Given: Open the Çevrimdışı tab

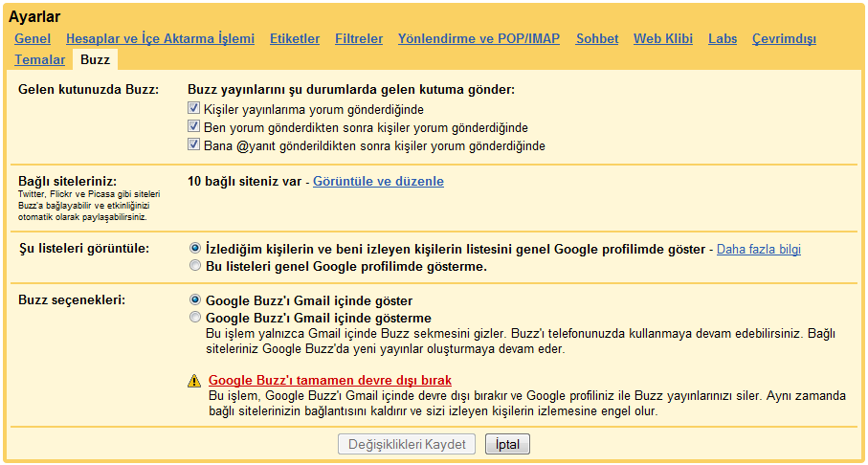Looking at the screenshot, I should coord(784,38).
